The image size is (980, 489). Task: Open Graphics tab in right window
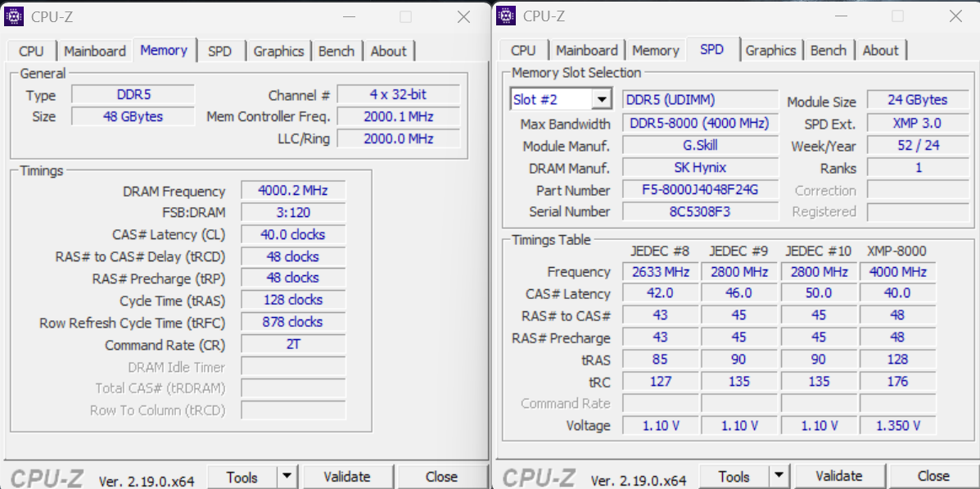(770, 51)
